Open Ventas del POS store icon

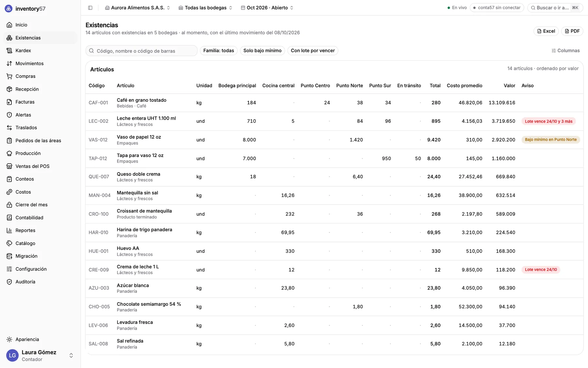coord(9,166)
